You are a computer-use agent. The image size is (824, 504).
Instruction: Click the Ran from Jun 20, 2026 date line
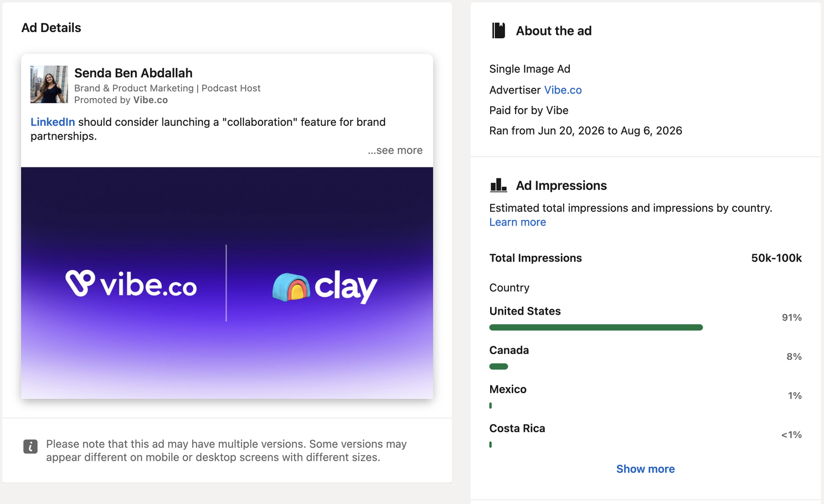(x=585, y=131)
